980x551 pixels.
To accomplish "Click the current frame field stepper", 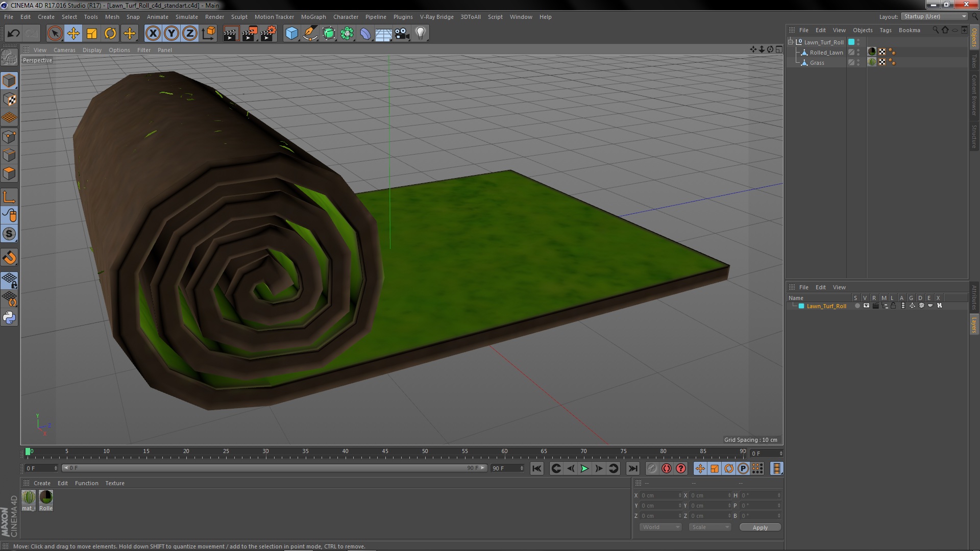I will pyautogui.click(x=780, y=453).
